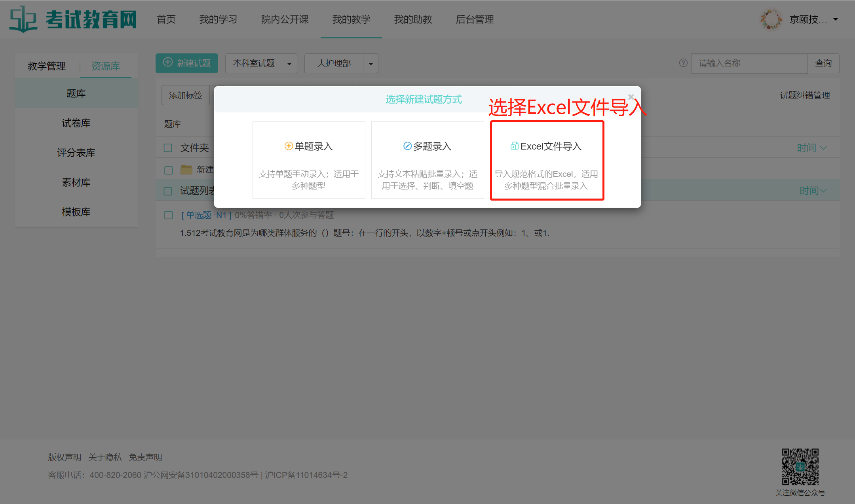Click the new folder icon in the list

(x=186, y=170)
